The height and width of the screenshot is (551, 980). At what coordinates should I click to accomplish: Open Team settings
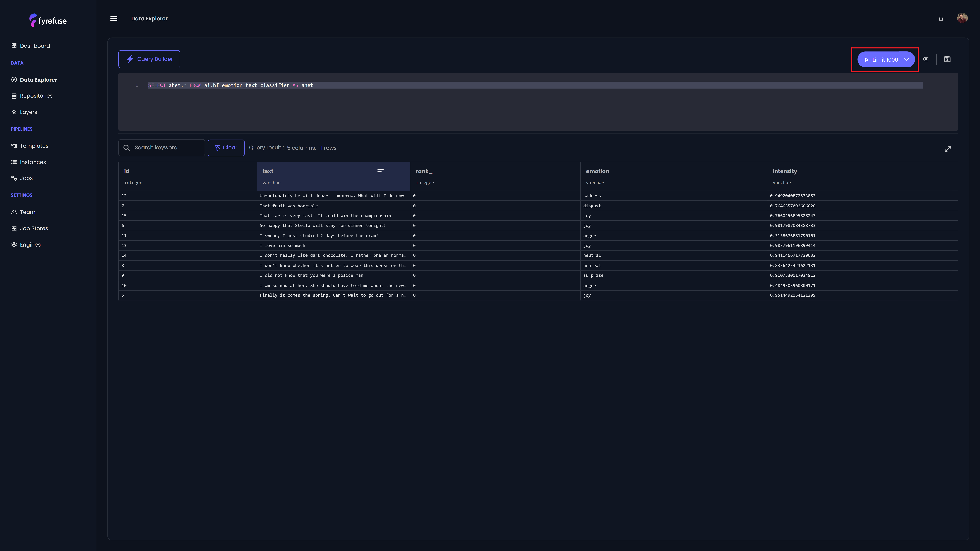[23, 212]
